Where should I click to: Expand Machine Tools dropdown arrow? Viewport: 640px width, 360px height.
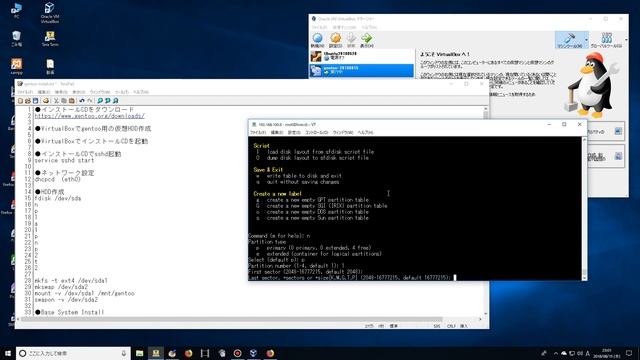point(587,40)
